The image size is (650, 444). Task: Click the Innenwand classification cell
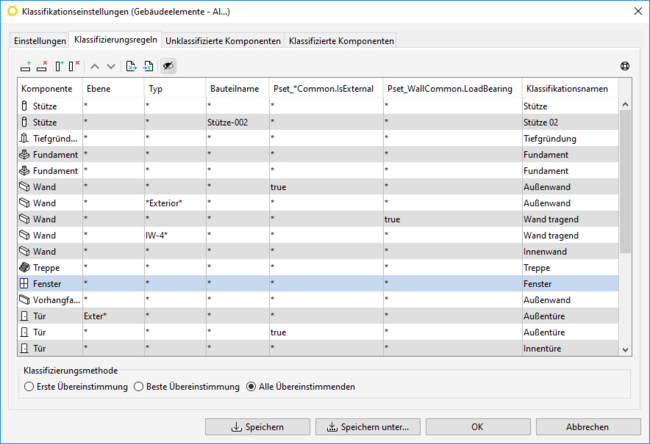tap(570, 252)
